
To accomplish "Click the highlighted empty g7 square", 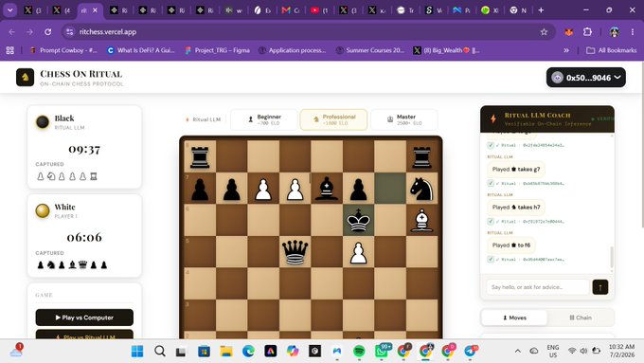I will (x=390, y=189).
